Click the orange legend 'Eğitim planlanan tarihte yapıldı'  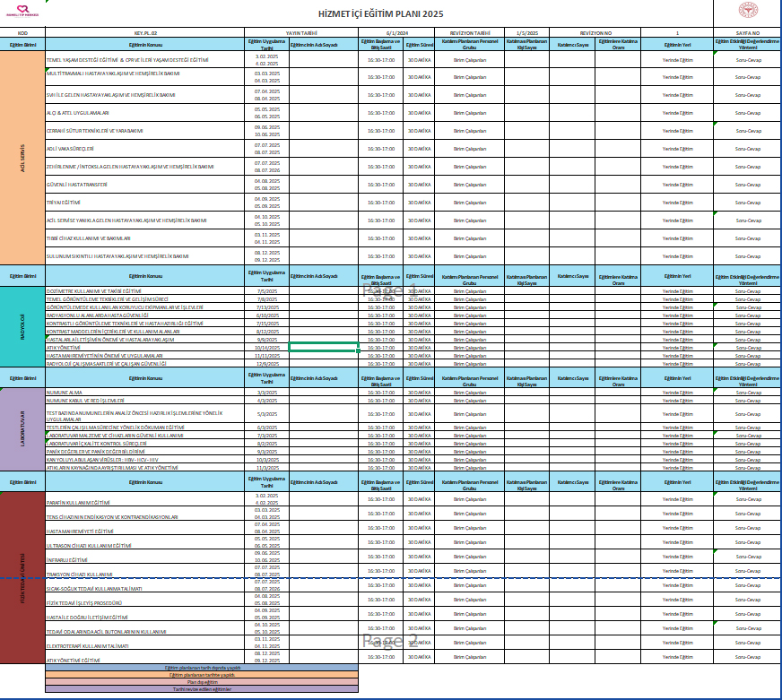200,675
